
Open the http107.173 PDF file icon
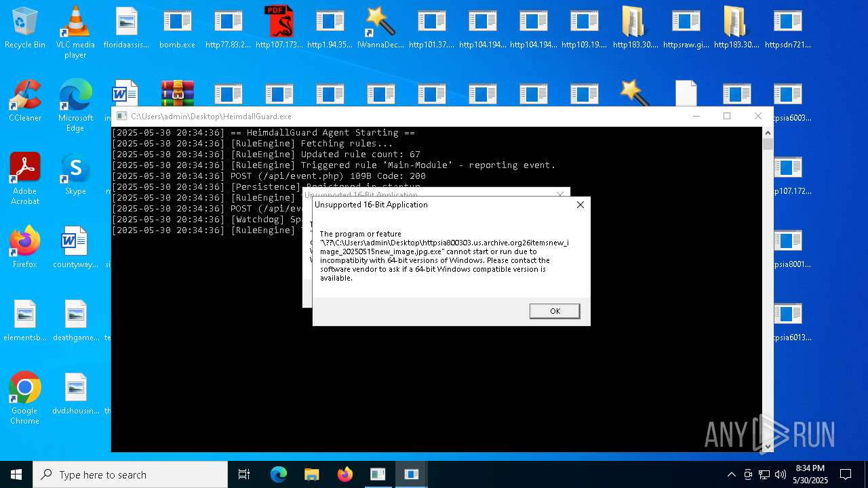click(x=279, y=28)
